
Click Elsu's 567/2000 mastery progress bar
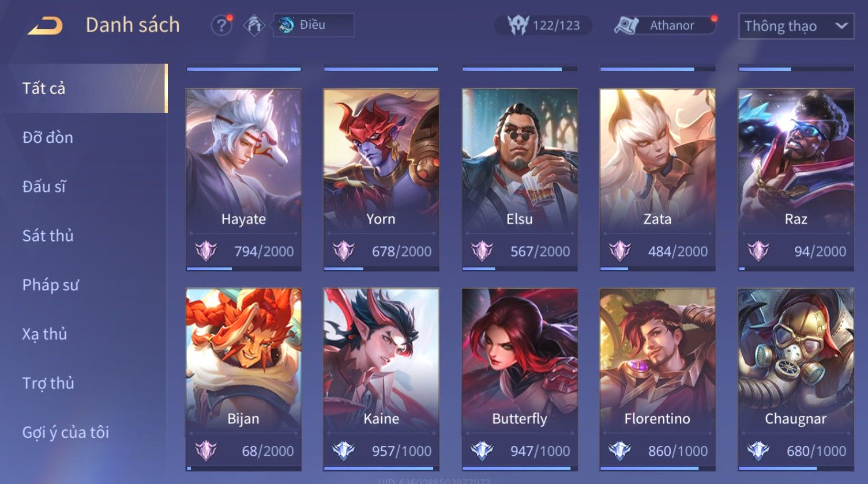[520, 269]
